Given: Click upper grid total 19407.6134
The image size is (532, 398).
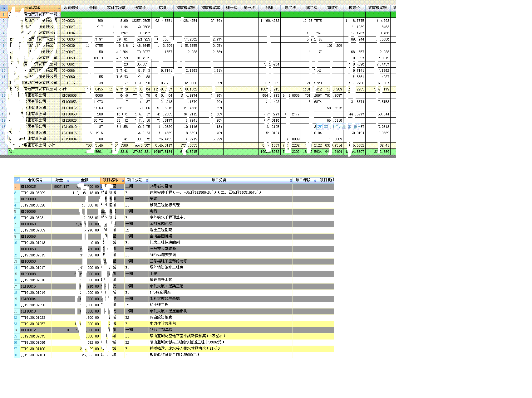Looking at the screenshot, I should tap(163, 152).
